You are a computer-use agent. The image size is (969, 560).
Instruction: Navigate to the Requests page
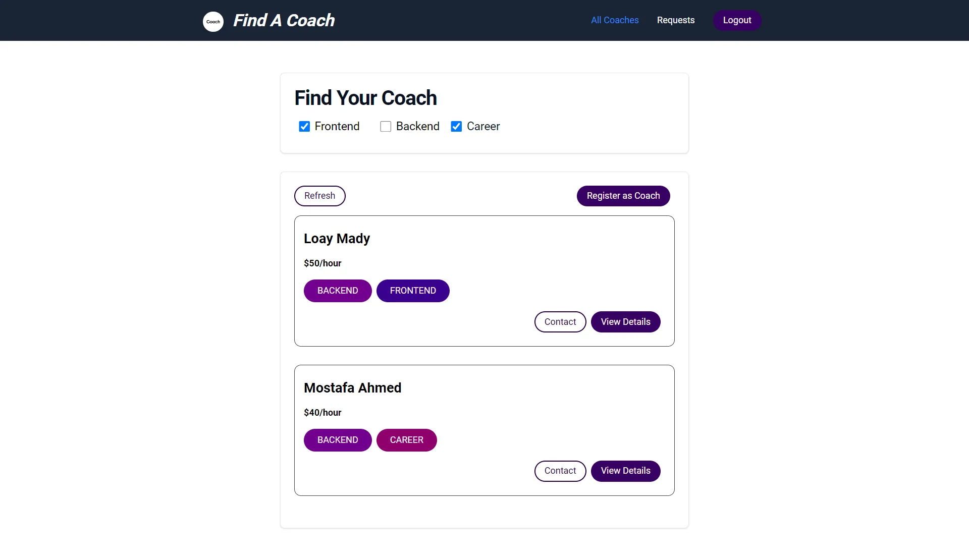click(x=676, y=20)
